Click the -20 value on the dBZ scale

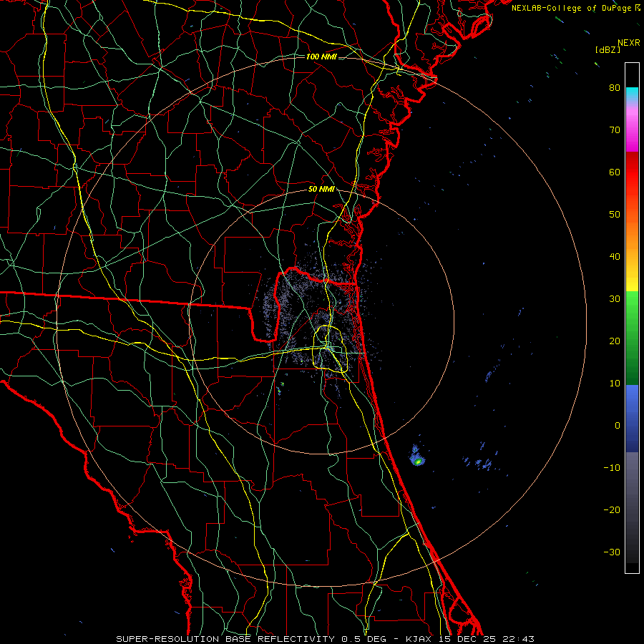click(x=612, y=509)
